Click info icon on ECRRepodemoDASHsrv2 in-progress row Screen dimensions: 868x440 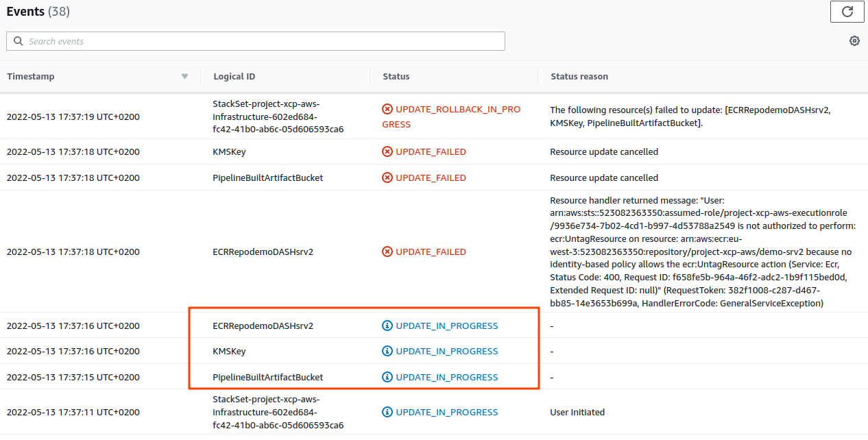click(387, 326)
